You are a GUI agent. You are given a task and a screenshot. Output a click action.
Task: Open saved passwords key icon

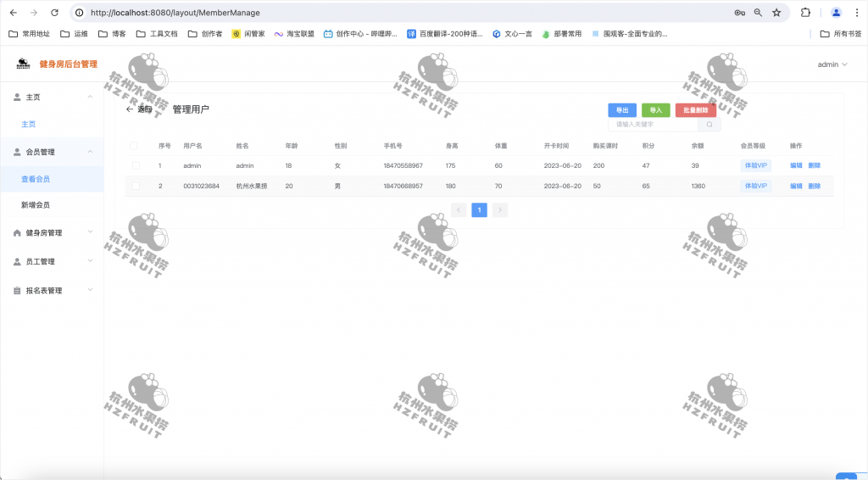[x=739, y=12]
